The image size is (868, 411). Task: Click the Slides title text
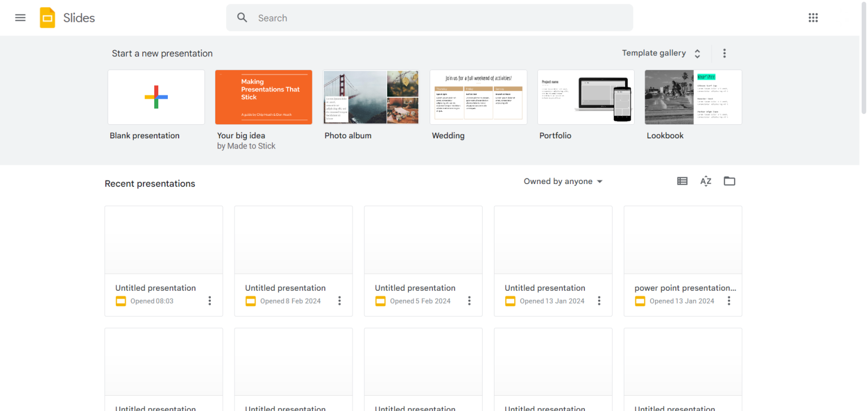pyautogui.click(x=79, y=18)
